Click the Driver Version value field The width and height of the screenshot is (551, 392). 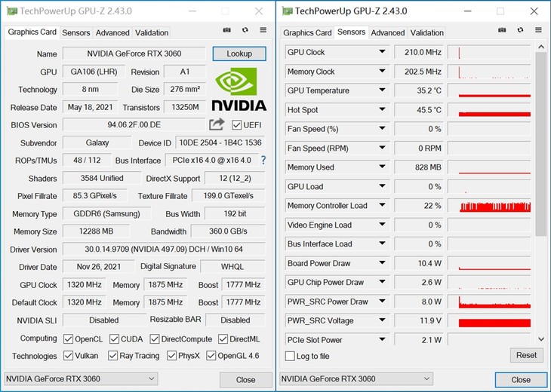tap(164, 250)
